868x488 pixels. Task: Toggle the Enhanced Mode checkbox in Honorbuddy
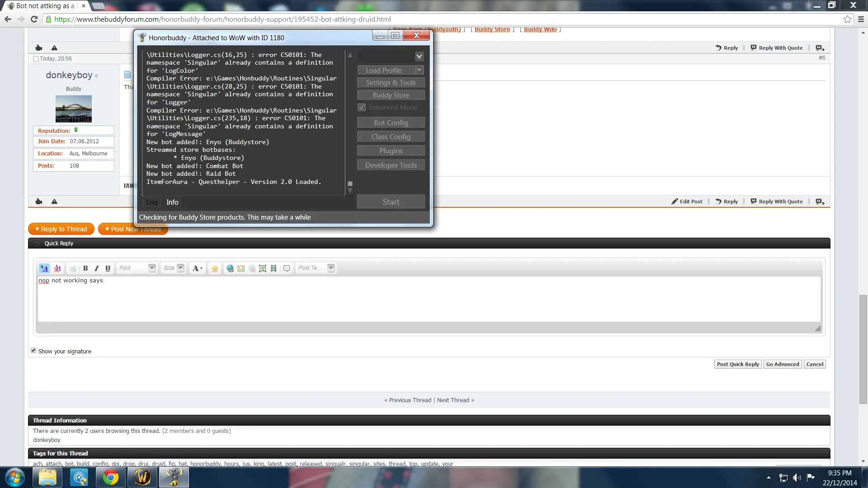pos(362,108)
